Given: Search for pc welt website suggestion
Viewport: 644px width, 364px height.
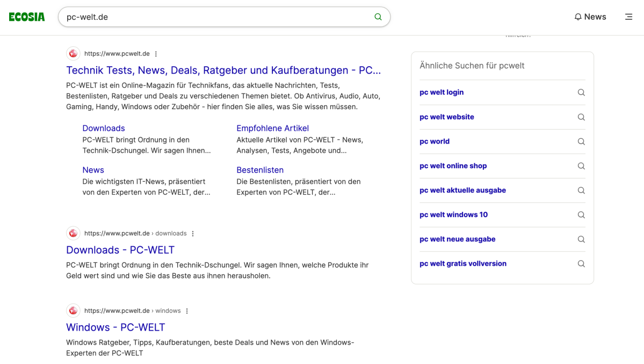Looking at the screenshot, I should point(447,117).
